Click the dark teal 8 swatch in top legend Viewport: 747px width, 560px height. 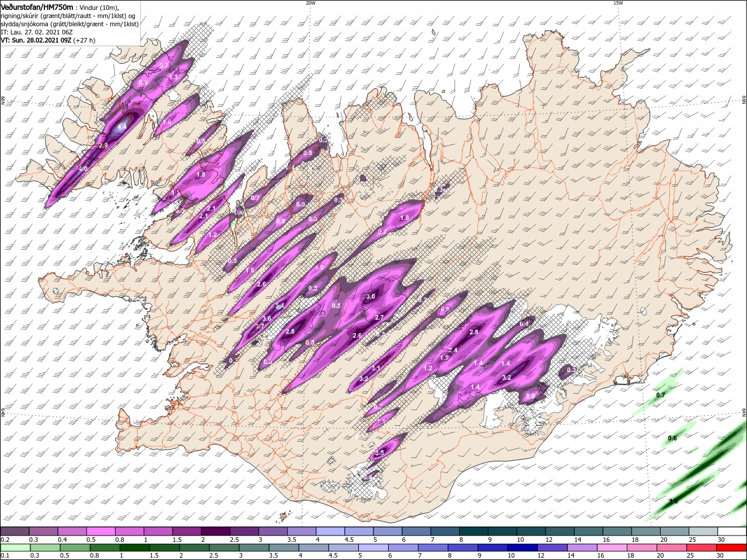coord(473,531)
